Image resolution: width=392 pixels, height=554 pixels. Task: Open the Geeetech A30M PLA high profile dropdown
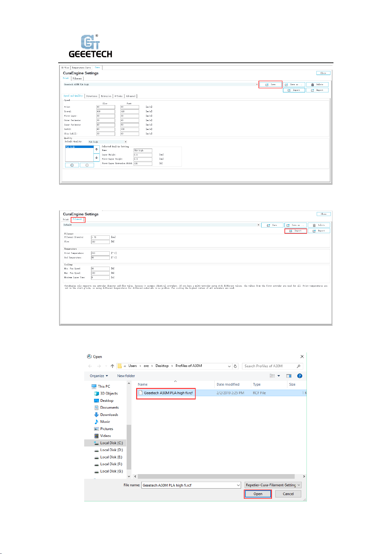pyautogui.click(x=257, y=84)
